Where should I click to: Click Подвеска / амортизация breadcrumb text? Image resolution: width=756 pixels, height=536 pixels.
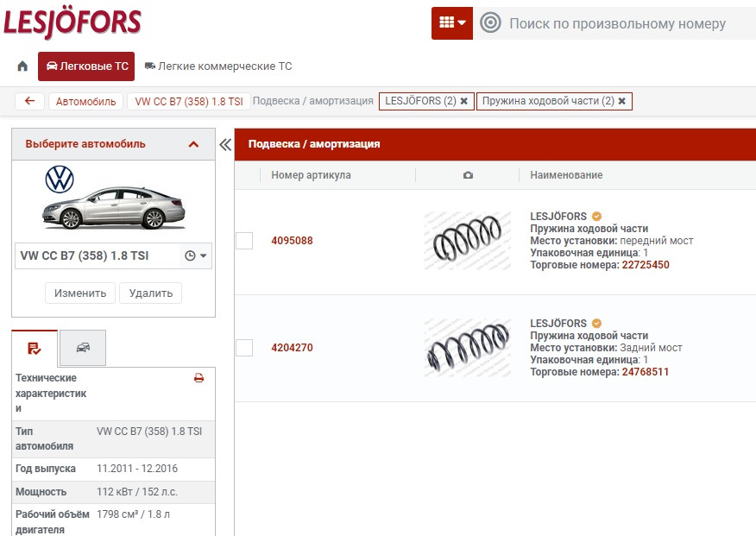click(313, 101)
